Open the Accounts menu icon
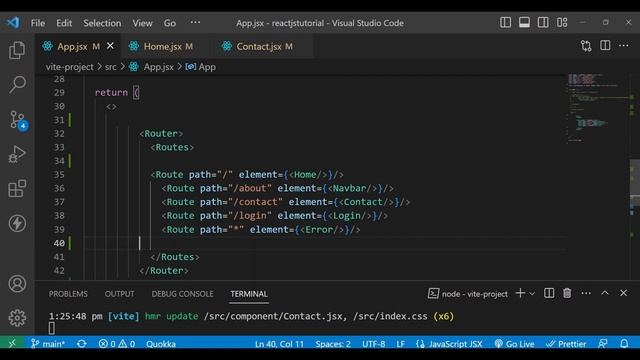The height and width of the screenshot is (360, 640). tap(17, 284)
